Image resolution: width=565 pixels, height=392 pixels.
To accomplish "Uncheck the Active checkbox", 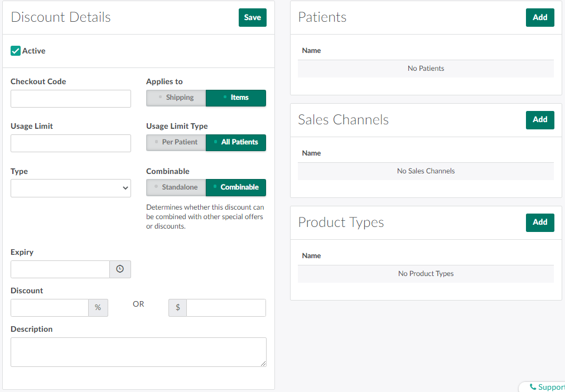I will (x=16, y=51).
